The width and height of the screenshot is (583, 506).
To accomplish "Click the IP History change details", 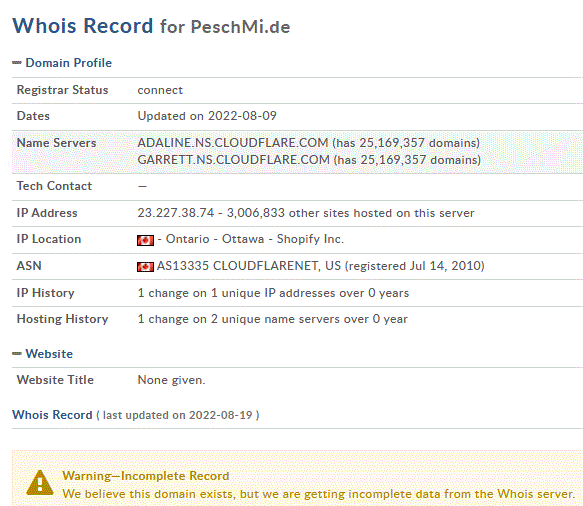I will 273,293.
